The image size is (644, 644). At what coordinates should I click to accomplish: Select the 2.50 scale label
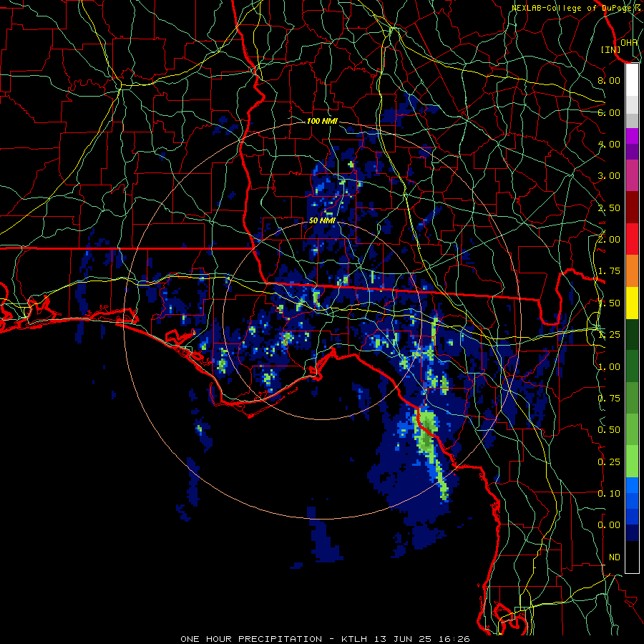click(609, 208)
